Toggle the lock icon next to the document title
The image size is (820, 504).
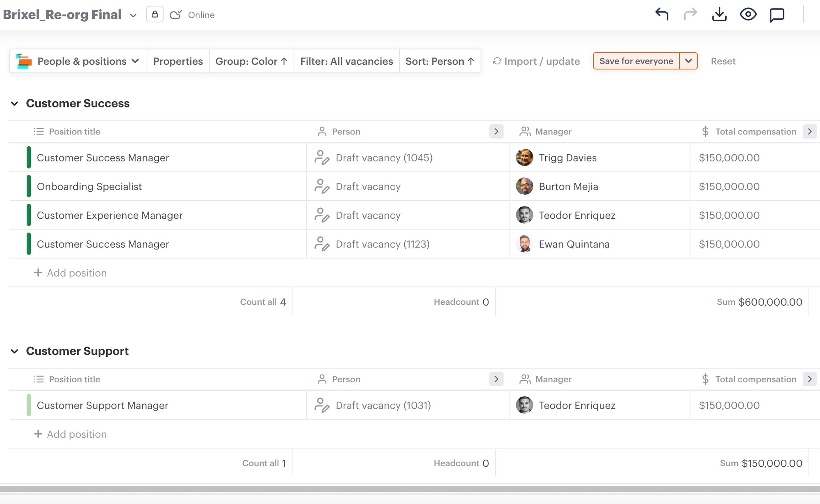(x=155, y=14)
